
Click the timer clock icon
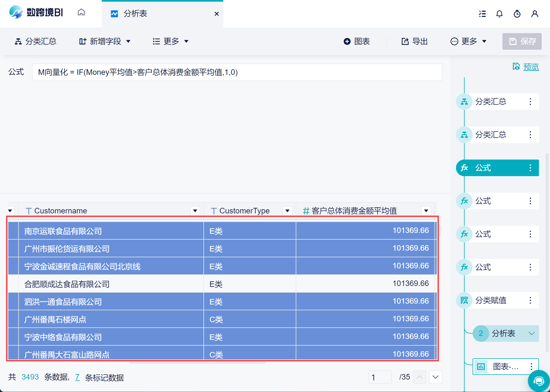coord(517,14)
